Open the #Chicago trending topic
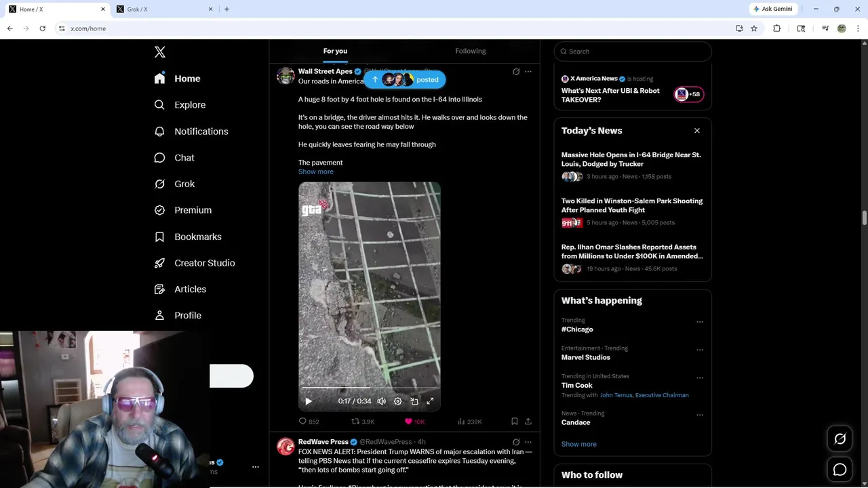 tap(577, 329)
